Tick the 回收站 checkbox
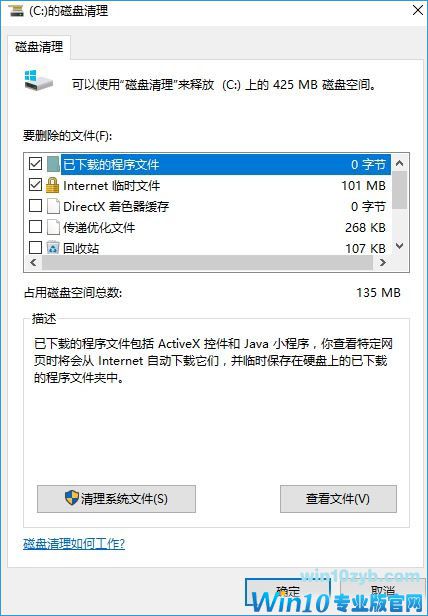Screen dimensions: 428x616 tap(35, 248)
